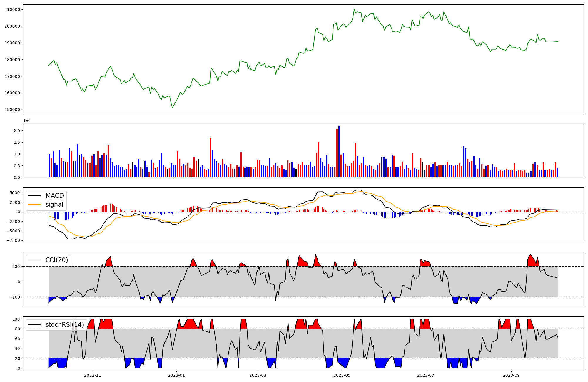Click the 150000 price axis label
Screen dimensions: 588x382
click(12, 110)
